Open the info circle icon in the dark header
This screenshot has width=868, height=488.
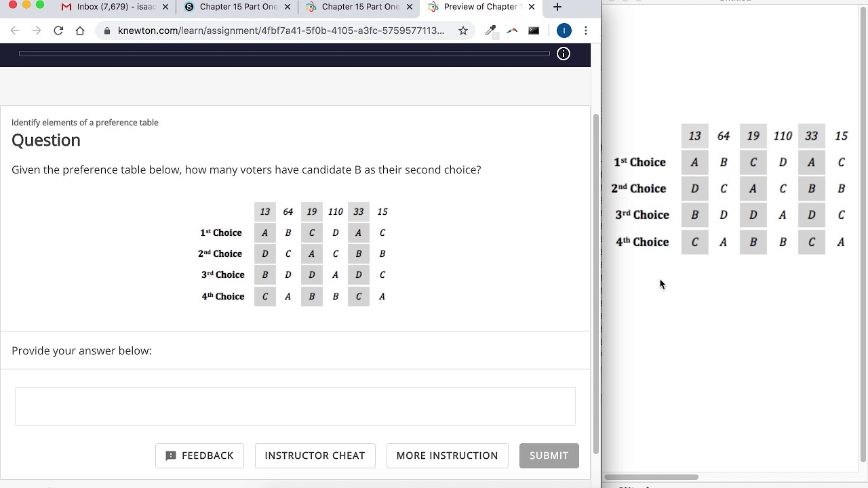click(564, 54)
